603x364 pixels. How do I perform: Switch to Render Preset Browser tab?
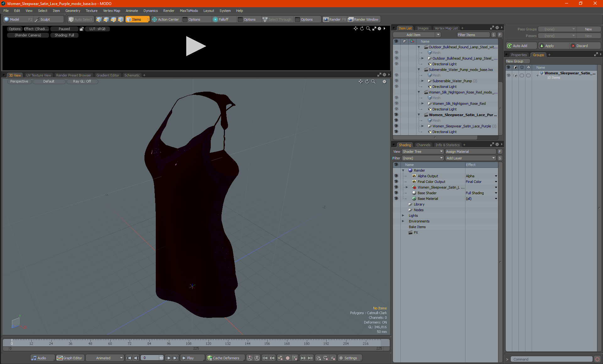pos(73,75)
